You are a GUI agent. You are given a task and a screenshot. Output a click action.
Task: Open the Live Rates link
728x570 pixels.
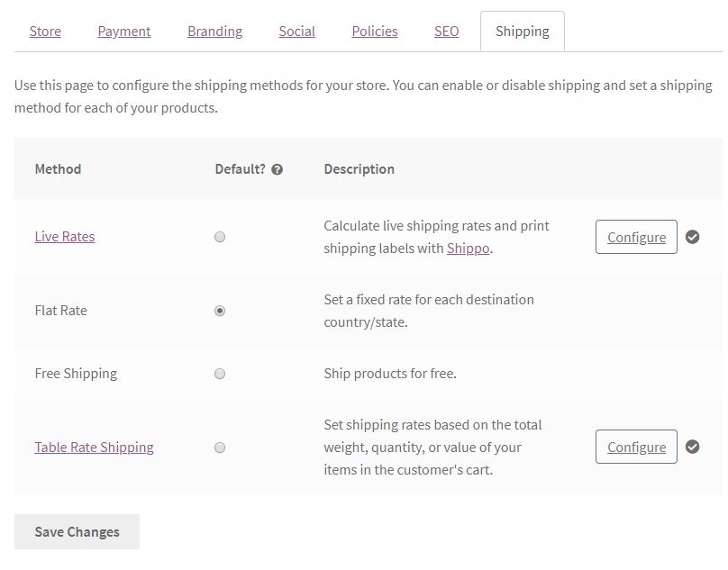tap(65, 236)
